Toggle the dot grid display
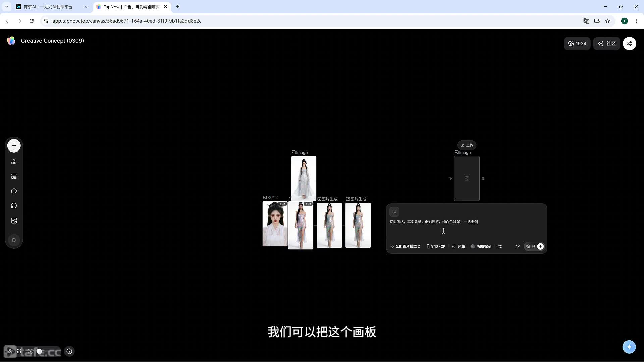 [x=19, y=351]
